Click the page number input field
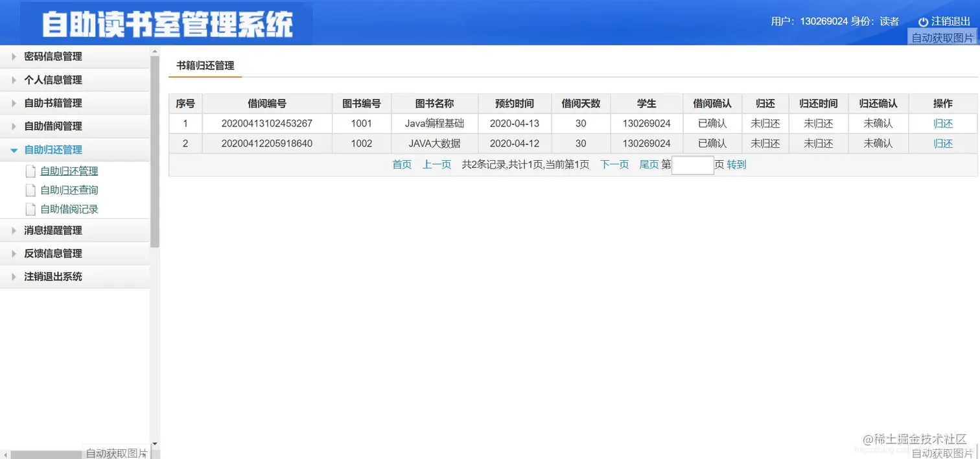This screenshot has height=459, width=980. (x=692, y=165)
